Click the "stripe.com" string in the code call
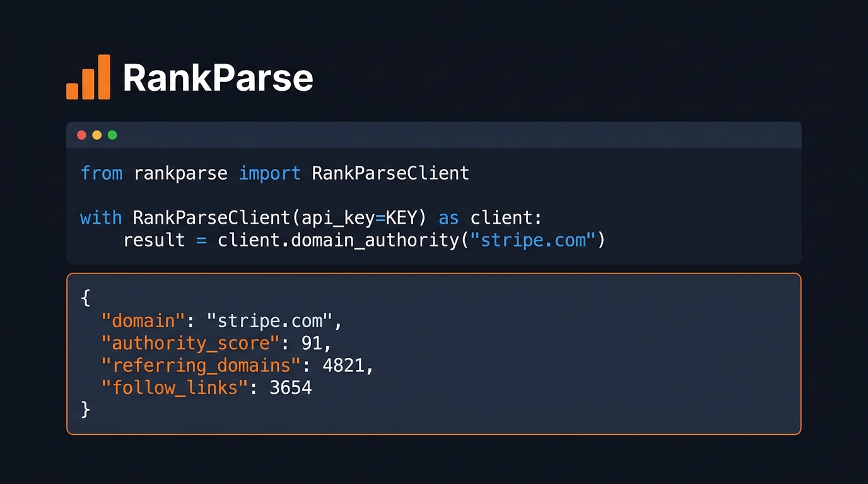Viewport: 868px width, 484px height. tap(533, 240)
